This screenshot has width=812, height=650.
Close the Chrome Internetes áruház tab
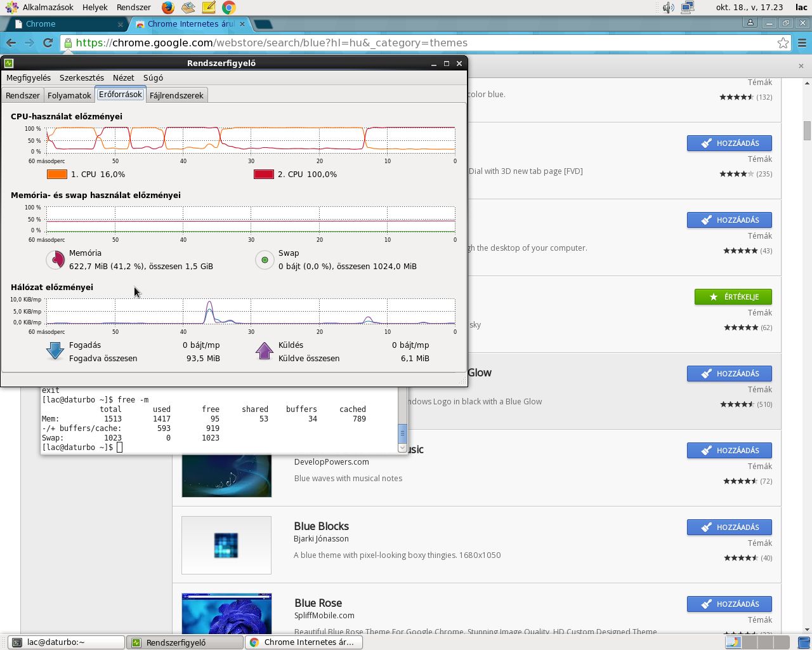(242, 24)
